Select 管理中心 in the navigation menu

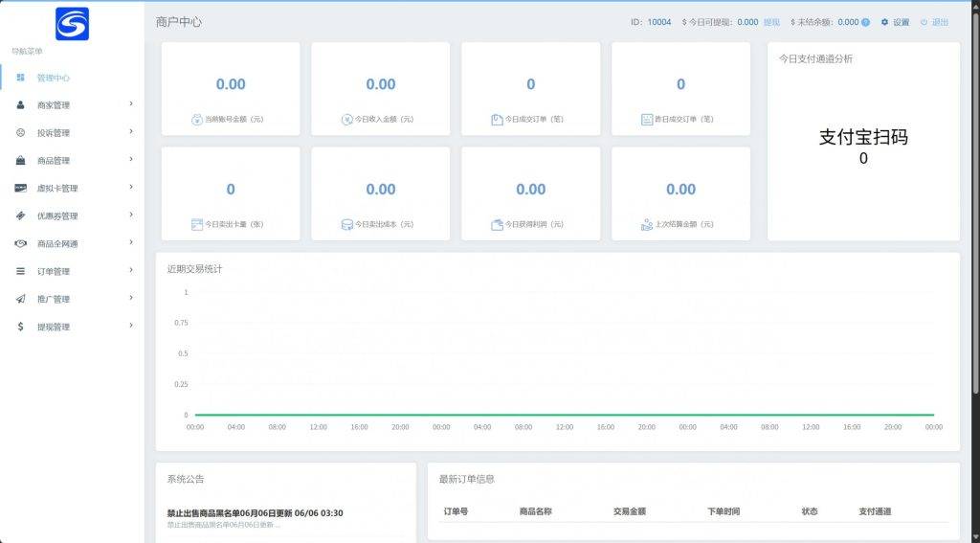point(54,78)
